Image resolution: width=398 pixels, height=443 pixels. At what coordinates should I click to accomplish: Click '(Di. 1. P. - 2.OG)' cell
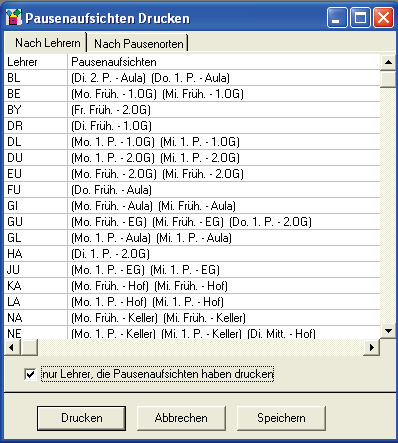coord(224,254)
